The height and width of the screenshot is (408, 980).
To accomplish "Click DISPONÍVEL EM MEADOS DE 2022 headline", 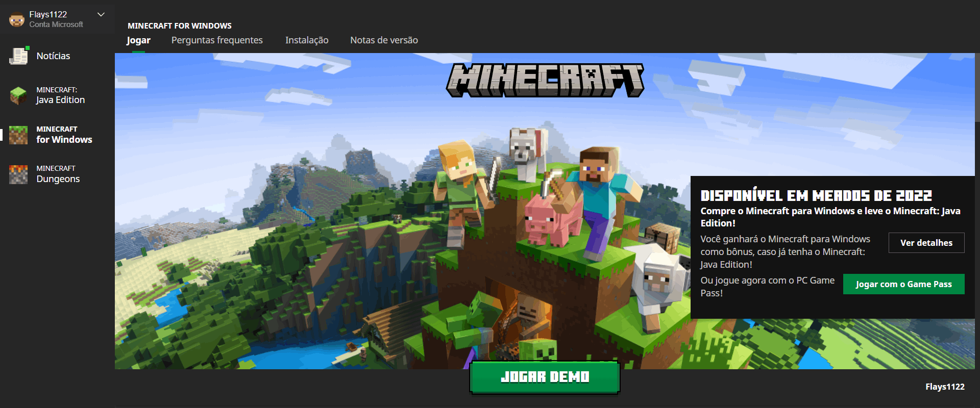I will click(816, 195).
